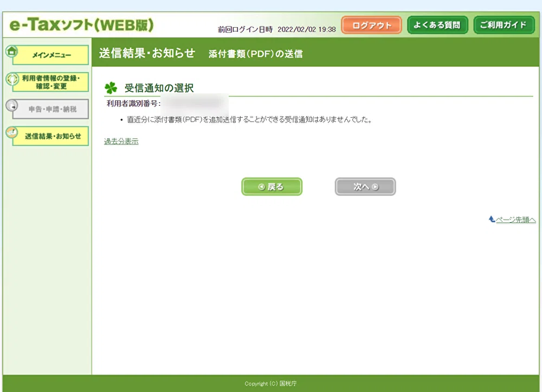Click the icon beside 申告・申請・納税
This screenshot has height=392, width=542.
coord(12,105)
